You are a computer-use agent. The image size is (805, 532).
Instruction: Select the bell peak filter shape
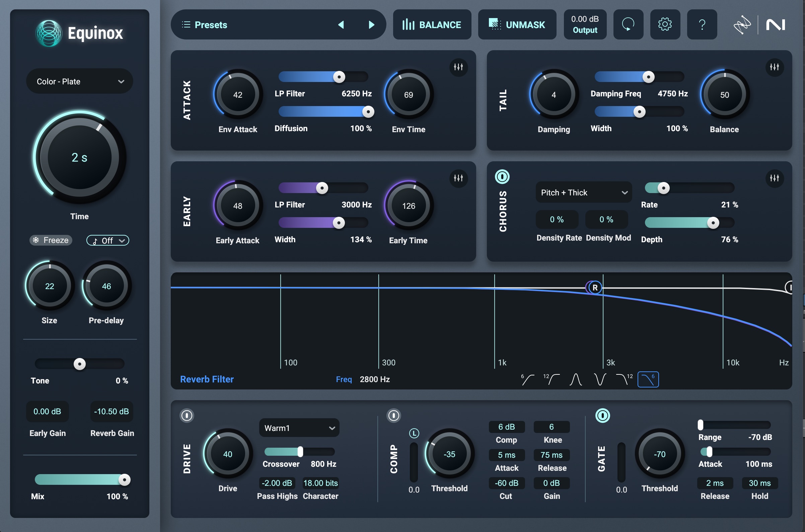(x=576, y=379)
